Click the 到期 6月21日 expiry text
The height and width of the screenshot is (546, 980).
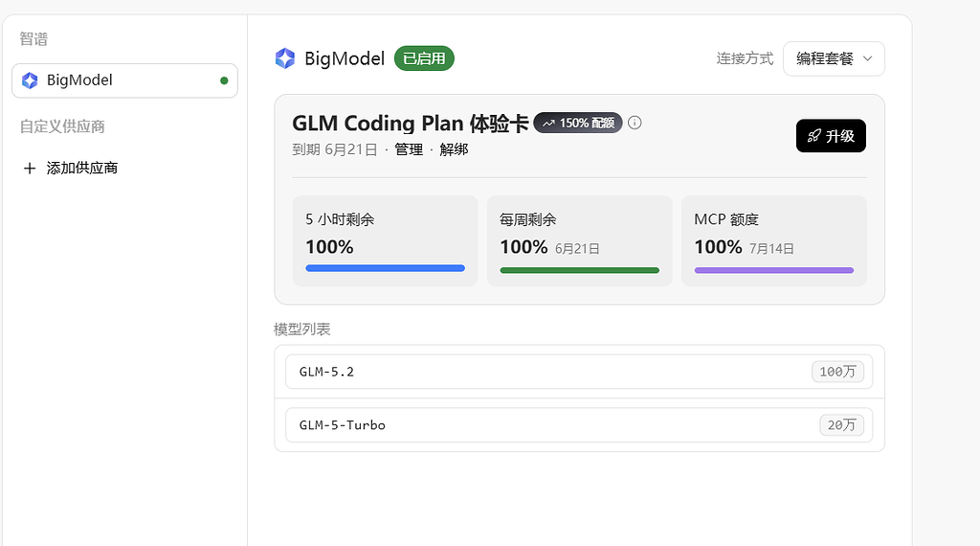(335, 149)
